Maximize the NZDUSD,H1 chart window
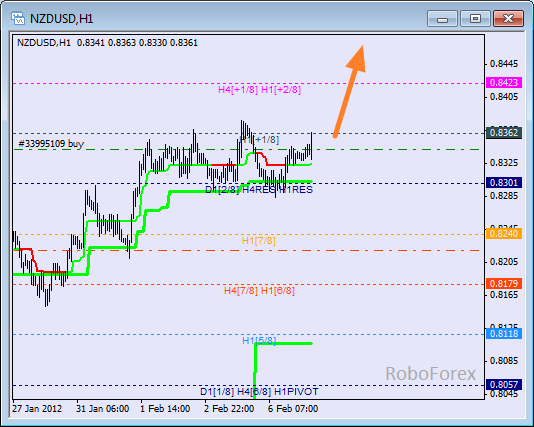This screenshot has width=534, height=427. click(x=475, y=18)
